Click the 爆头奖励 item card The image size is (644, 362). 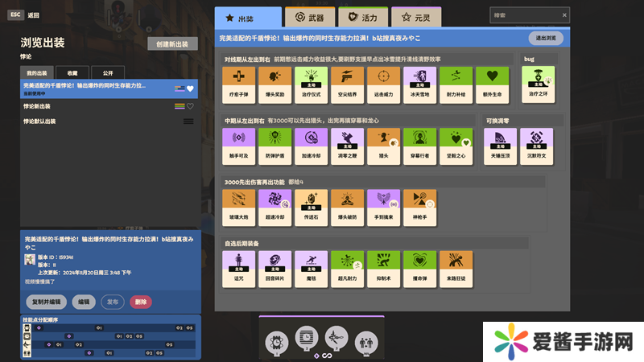pyautogui.click(x=275, y=84)
